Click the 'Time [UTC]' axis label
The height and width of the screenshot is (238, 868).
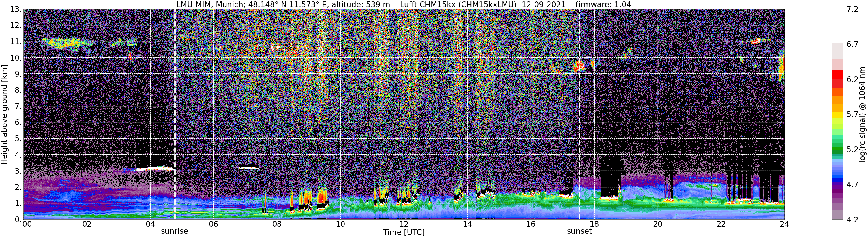pos(404,232)
